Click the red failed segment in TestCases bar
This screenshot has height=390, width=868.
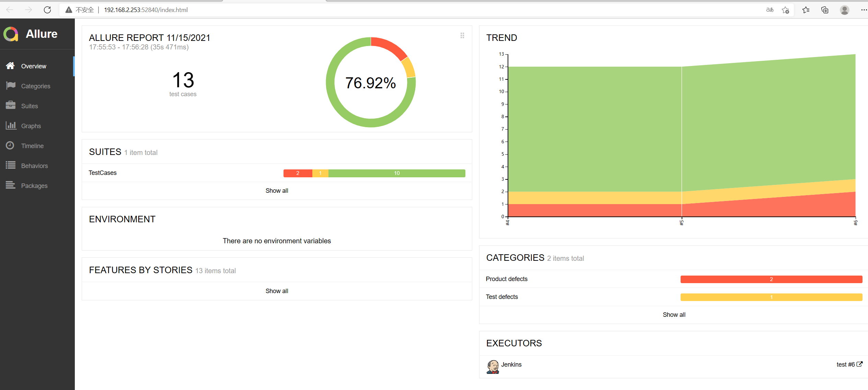coord(298,173)
